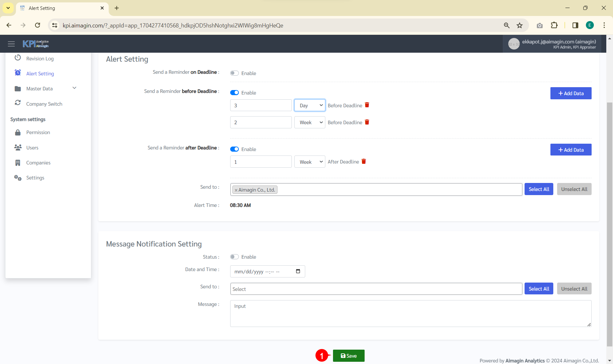Enable the reminder on Deadline toggle
Screen dimensions: 613x364
pos(234,73)
